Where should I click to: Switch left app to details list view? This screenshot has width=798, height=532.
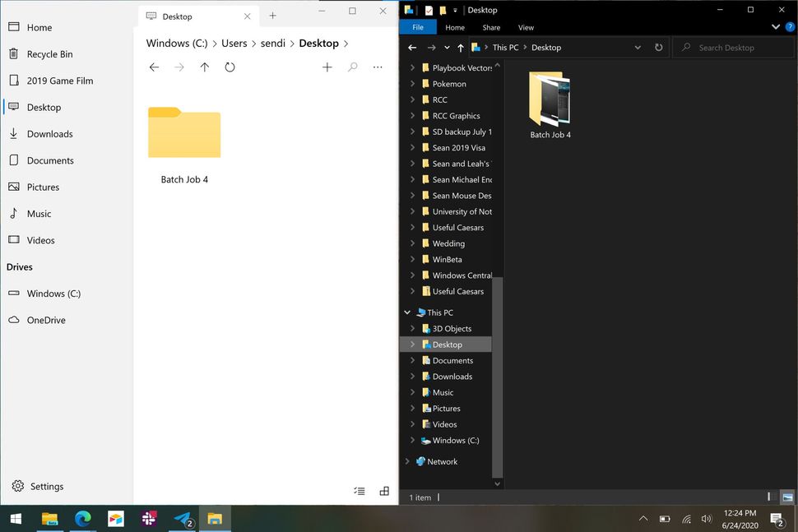click(359, 491)
